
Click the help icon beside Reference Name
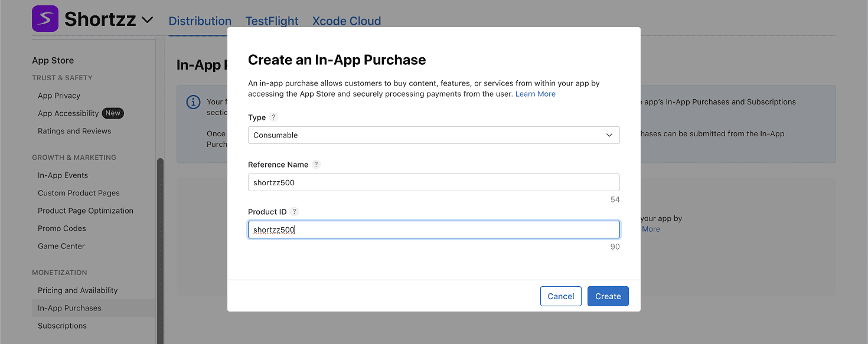pyautogui.click(x=316, y=165)
